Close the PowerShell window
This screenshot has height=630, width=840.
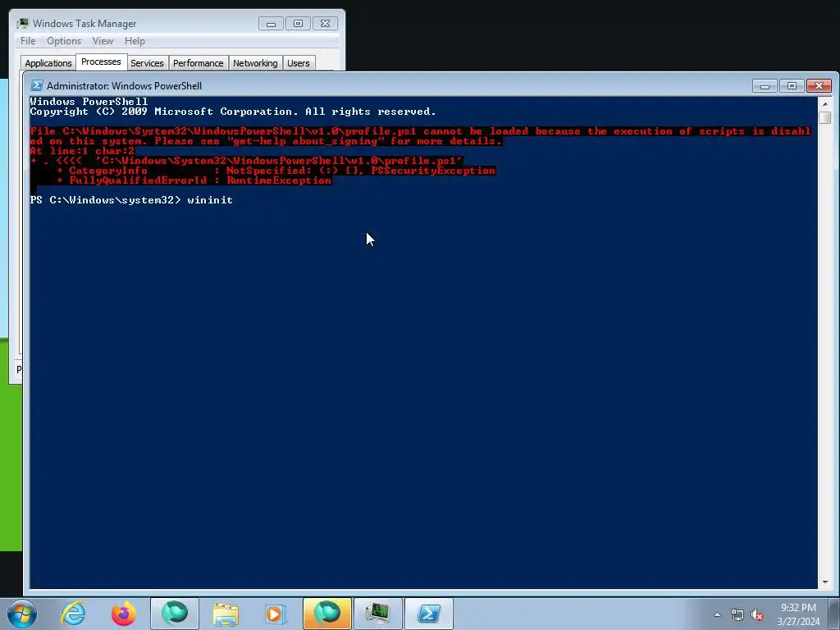coord(819,85)
